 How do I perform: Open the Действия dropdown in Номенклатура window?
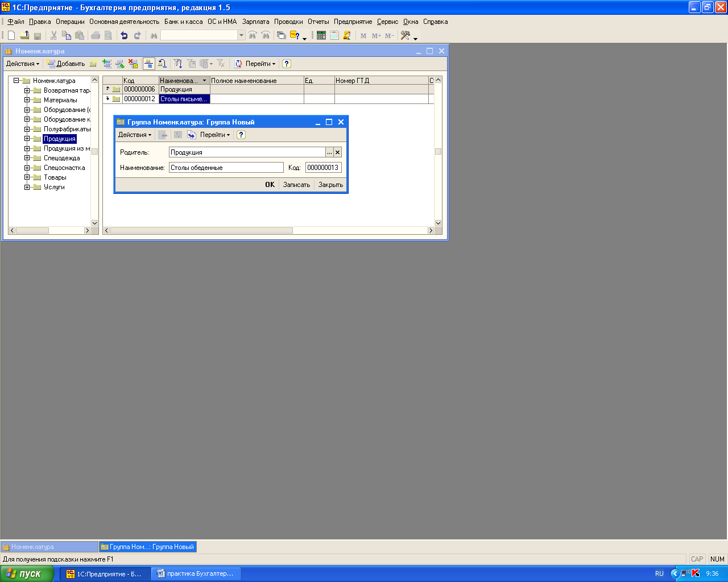tap(23, 64)
